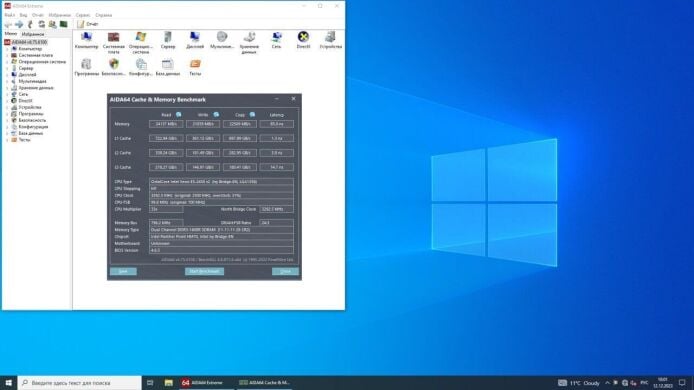Click the Memory Type field in the benchmark dialog

[x=221, y=230]
